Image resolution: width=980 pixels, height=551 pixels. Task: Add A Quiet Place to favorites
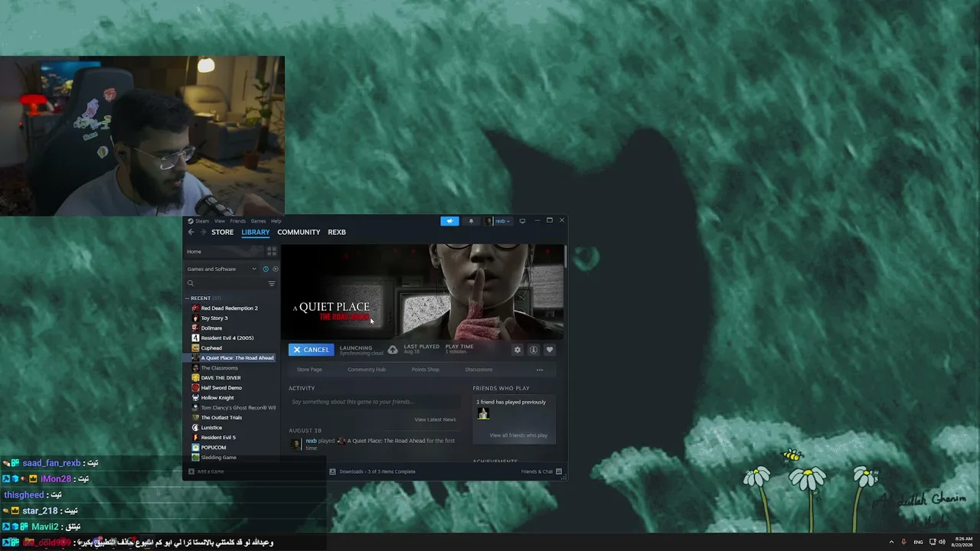point(549,350)
